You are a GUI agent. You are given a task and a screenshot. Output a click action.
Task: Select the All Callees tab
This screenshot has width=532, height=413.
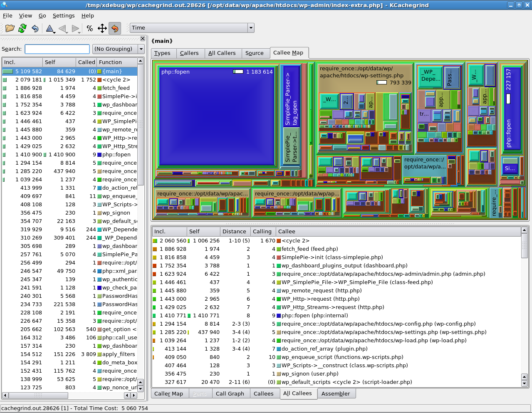297,393
